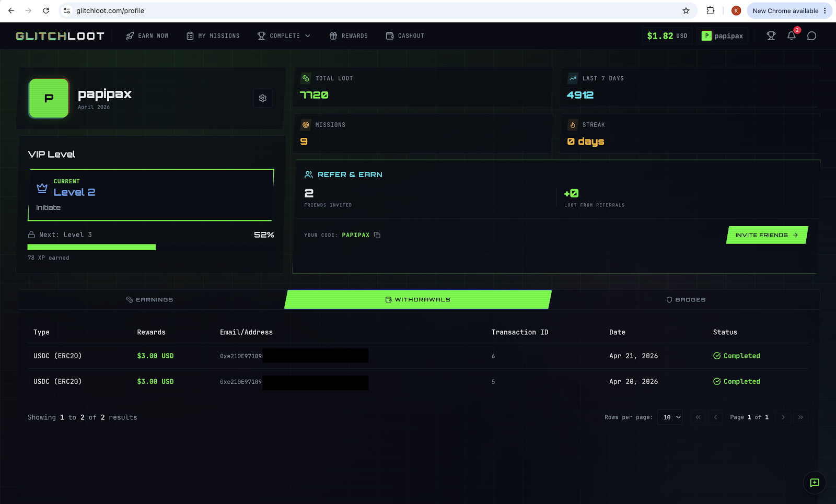
Task: Click the browser back arrow
Action: [11, 10]
